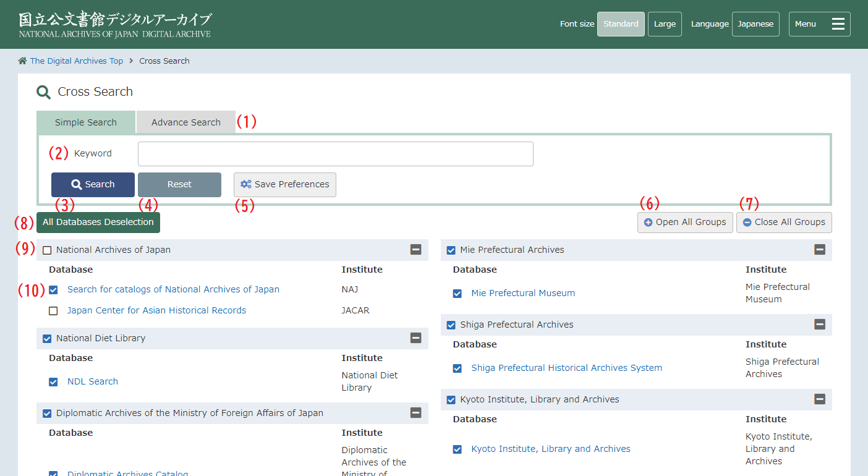Click the blue Search button

93,184
